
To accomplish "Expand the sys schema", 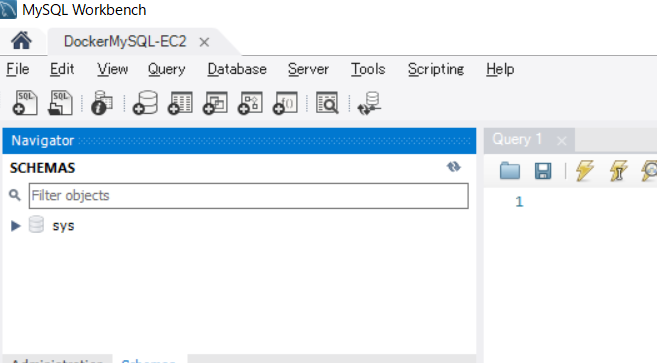I will [x=16, y=226].
